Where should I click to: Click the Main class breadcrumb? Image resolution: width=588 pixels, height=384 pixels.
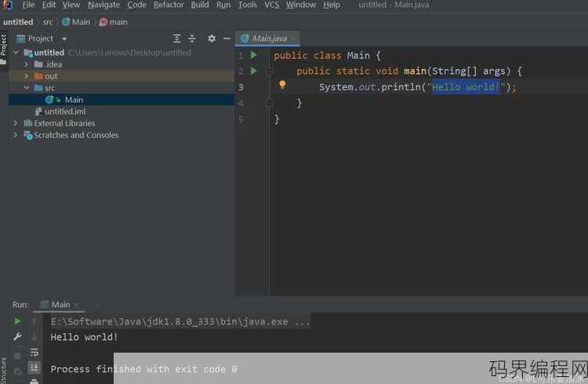click(76, 22)
